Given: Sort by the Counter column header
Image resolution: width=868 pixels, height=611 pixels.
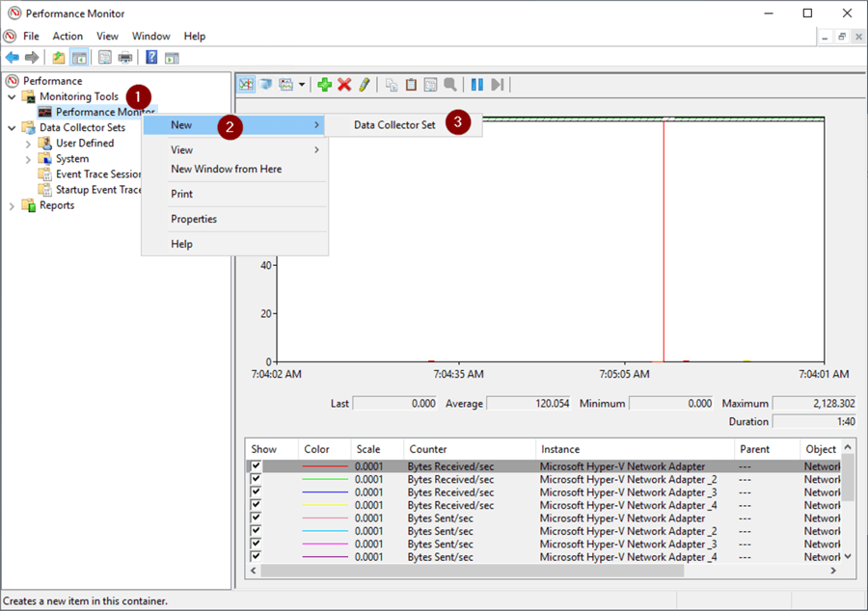Looking at the screenshot, I should click(x=470, y=449).
